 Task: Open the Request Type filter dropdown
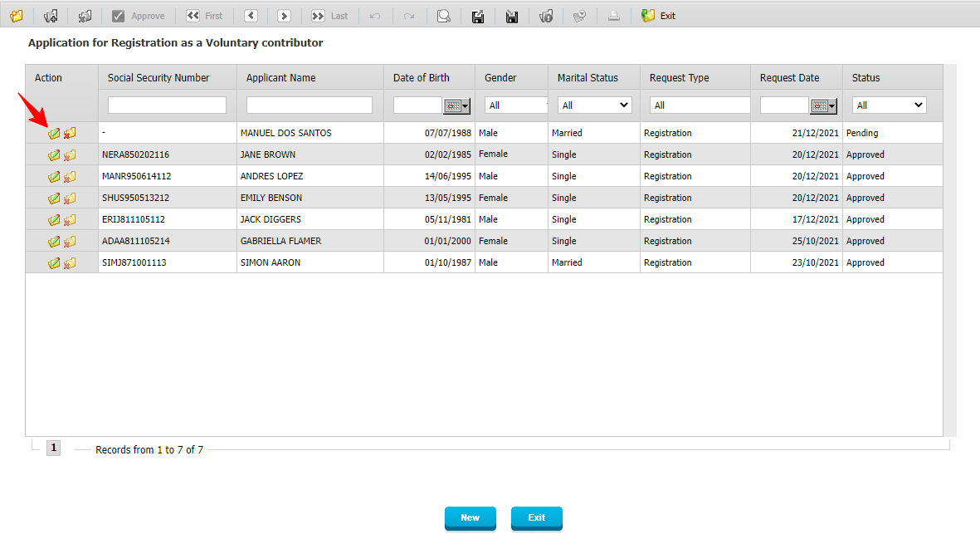click(700, 105)
